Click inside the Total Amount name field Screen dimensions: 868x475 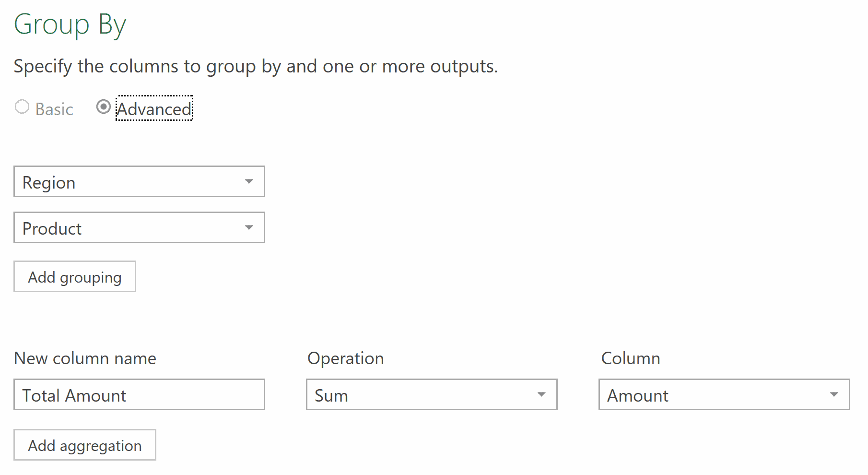click(139, 394)
